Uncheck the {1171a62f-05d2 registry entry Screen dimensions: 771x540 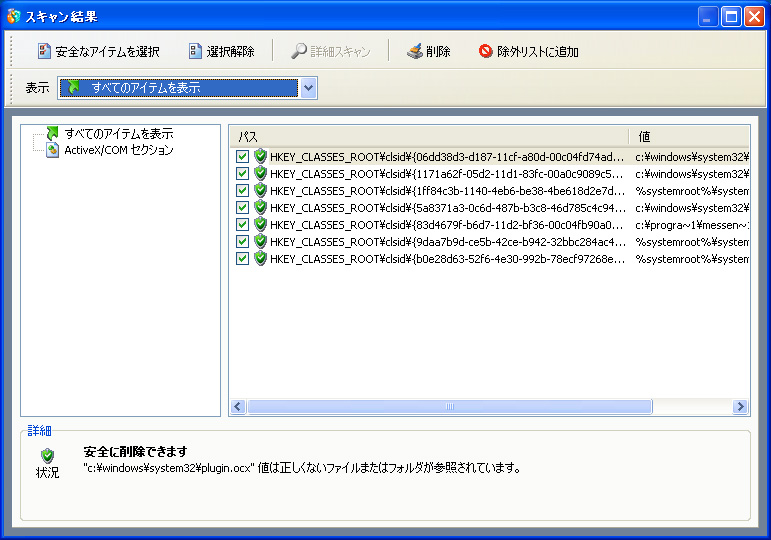[x=242, y=173]
